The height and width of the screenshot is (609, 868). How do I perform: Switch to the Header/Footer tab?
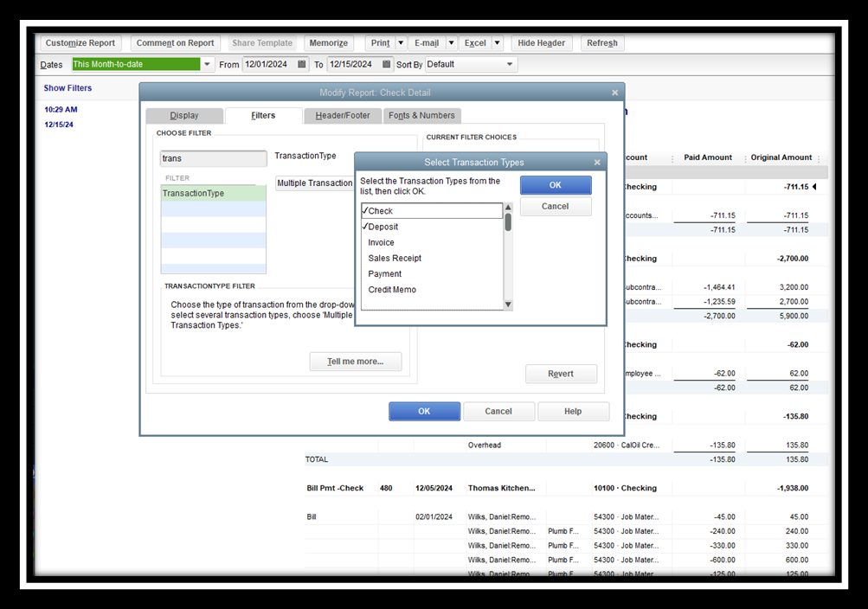coord(342,115)
